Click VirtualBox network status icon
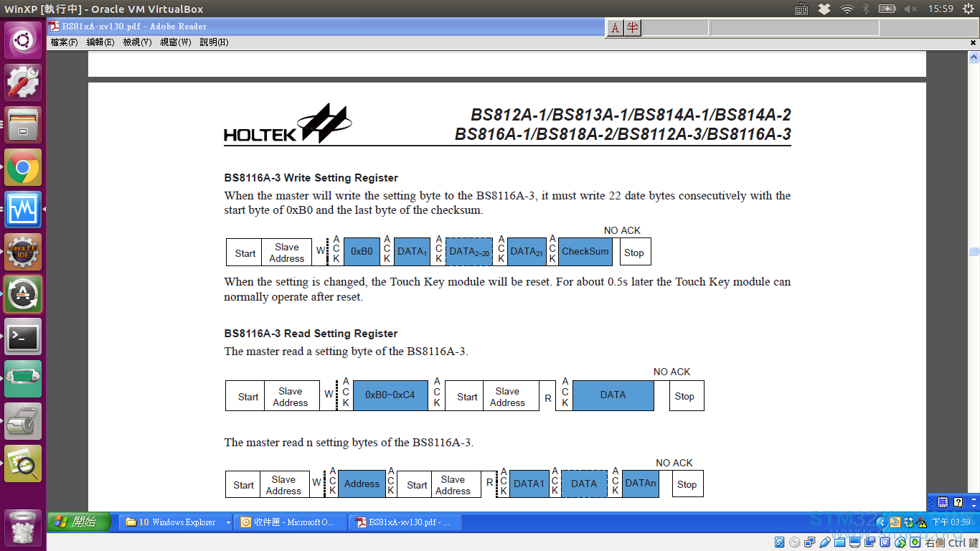The height and width of the screenshot is (551, 980). 810,542
